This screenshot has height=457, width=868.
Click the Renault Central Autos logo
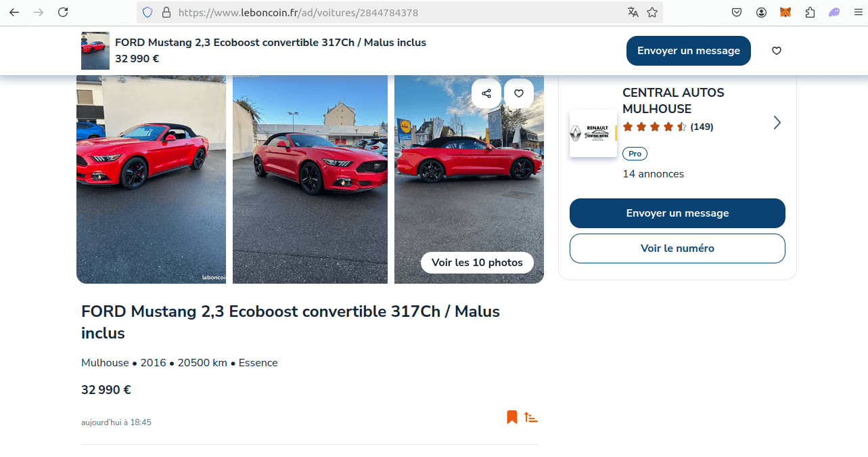tap(593, 133)
